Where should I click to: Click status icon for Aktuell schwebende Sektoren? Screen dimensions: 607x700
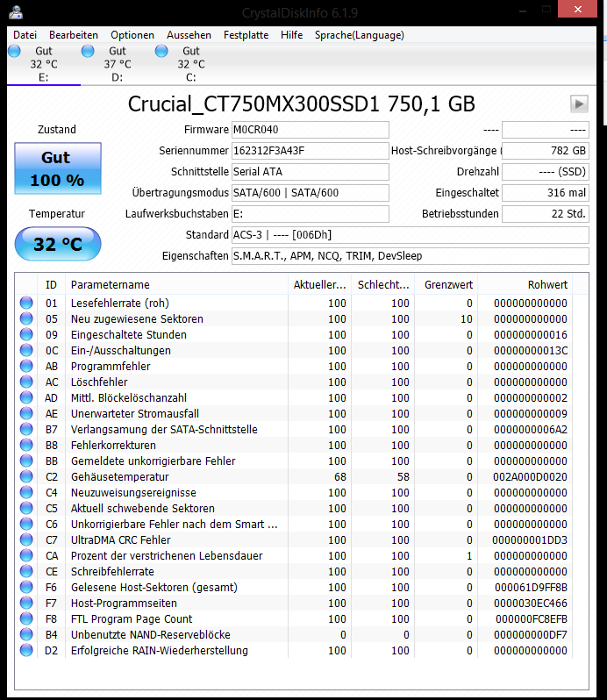[x=26, y=508]
